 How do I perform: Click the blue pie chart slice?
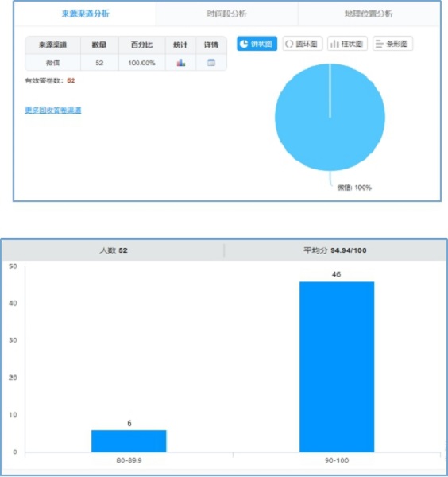coord(330,117)
